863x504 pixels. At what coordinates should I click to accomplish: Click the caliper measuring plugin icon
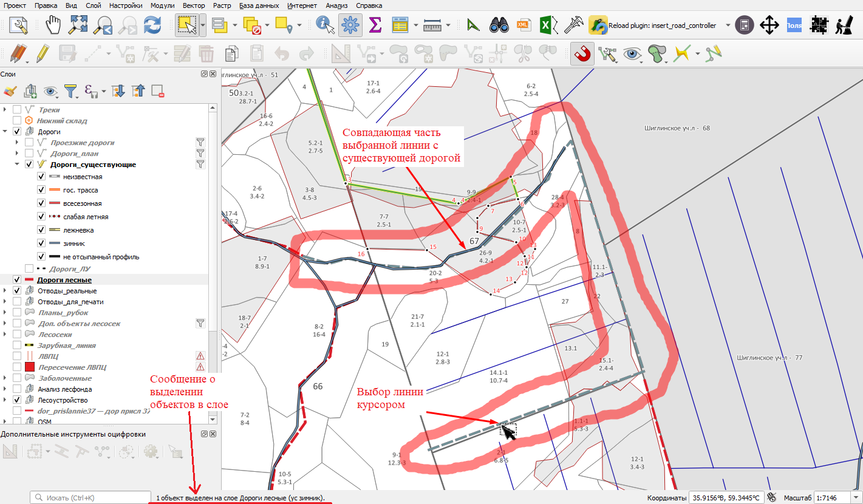573,26
